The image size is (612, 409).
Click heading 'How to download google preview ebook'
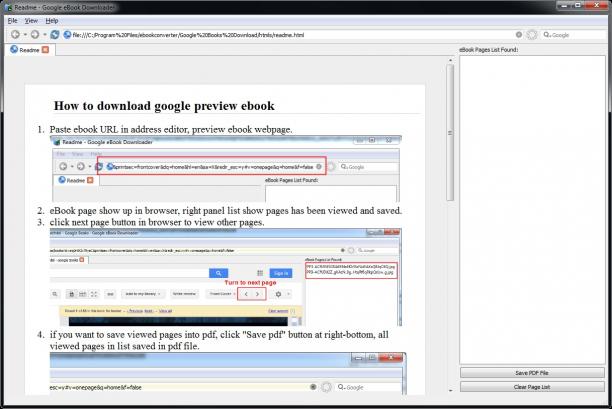pyautogui.click(x=164, y=106)
